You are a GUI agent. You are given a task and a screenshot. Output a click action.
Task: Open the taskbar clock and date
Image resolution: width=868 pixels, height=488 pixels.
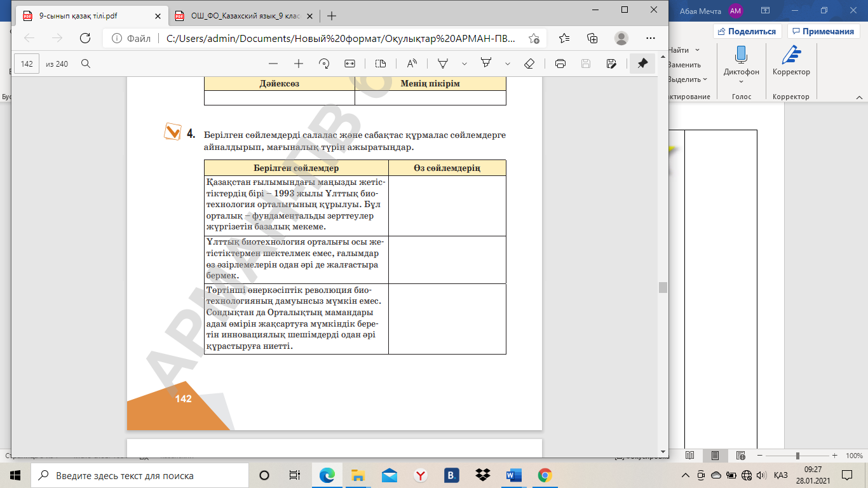(x=813, y=475)
